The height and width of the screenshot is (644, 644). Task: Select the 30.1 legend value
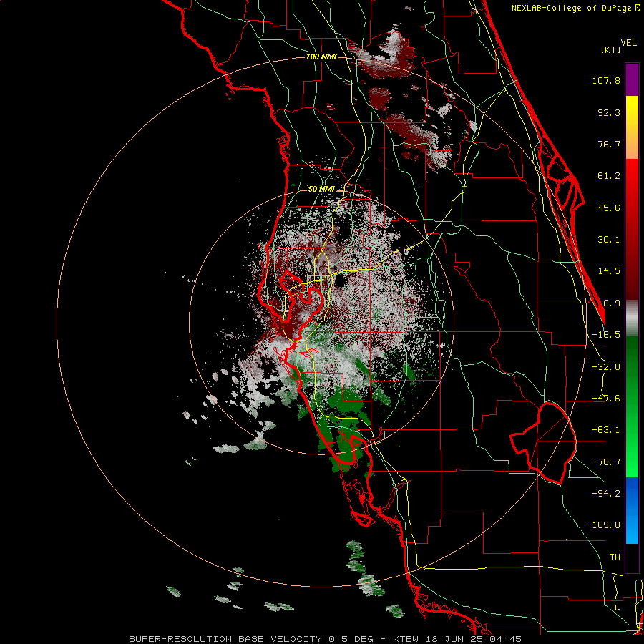pos(609,240)
